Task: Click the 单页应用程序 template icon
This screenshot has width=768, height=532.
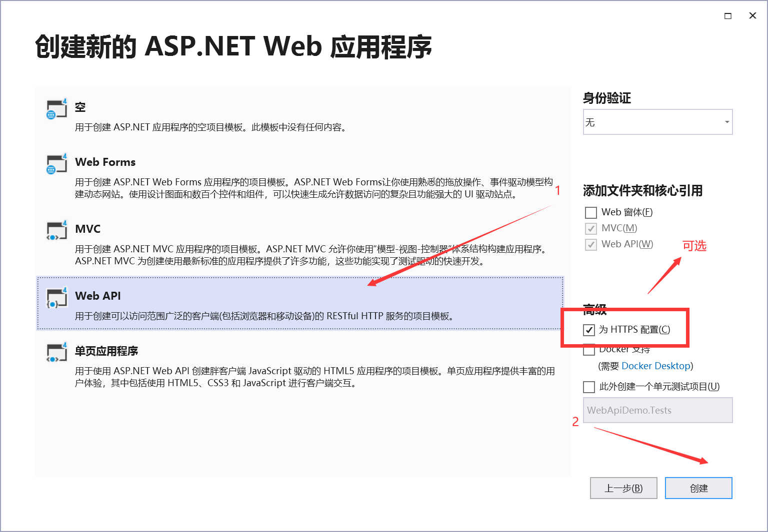Action: (x=56, y=353)
